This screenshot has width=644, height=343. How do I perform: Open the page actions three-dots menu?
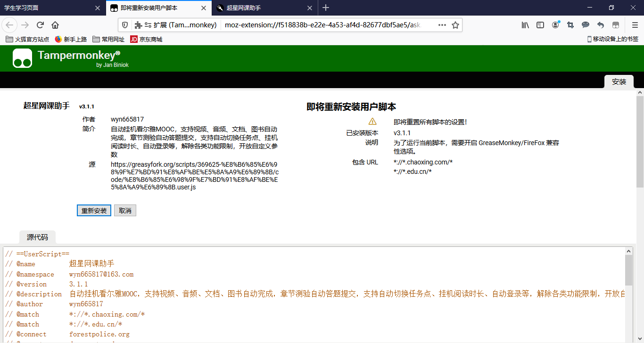[x=442, y=25]
